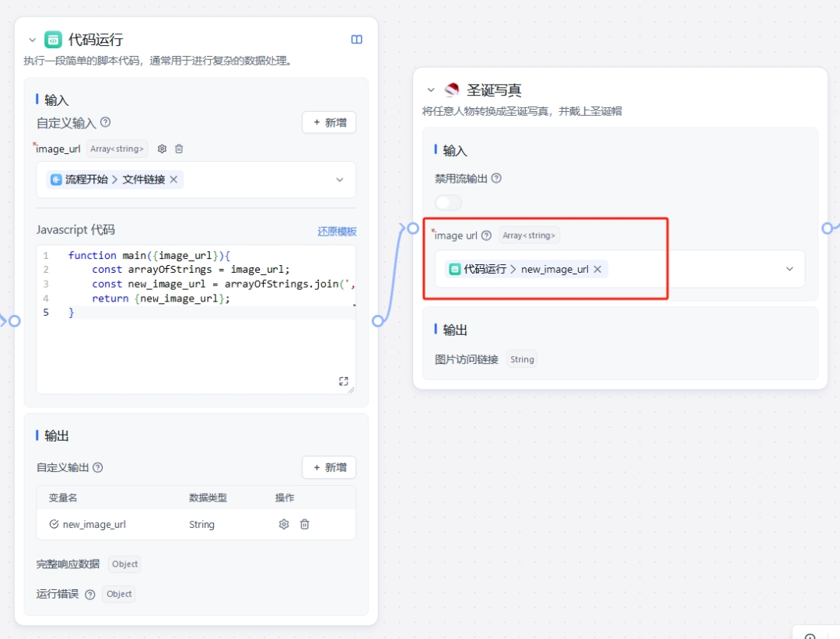Viewport: 840px width, 639px height.
Task: Click the Object badge beside 运行错误
Action: pos(119,594)
